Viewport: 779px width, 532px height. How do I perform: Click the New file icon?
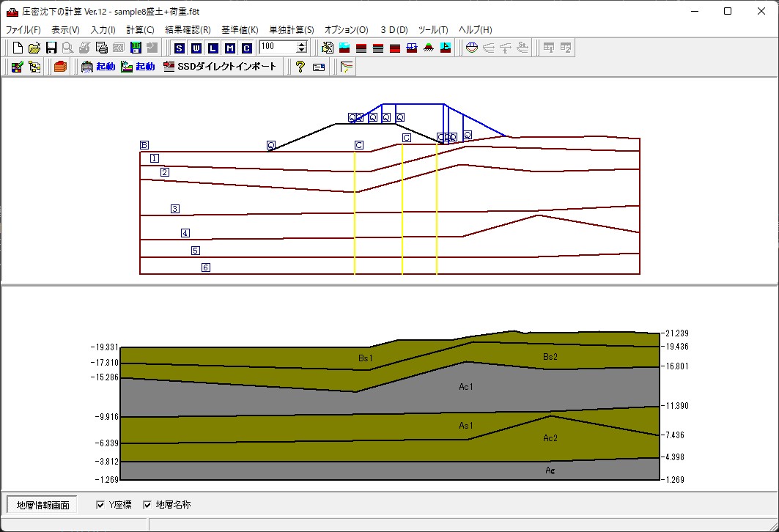[18, 48]
